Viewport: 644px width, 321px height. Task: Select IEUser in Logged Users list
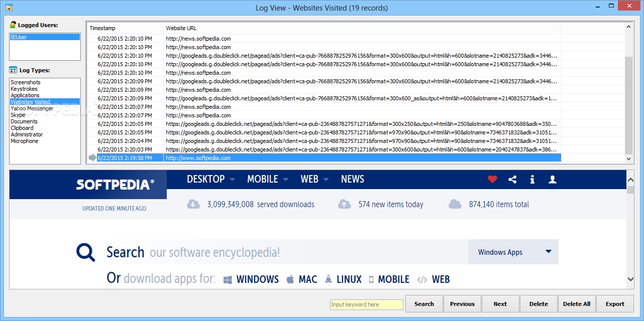click(45, 37)
